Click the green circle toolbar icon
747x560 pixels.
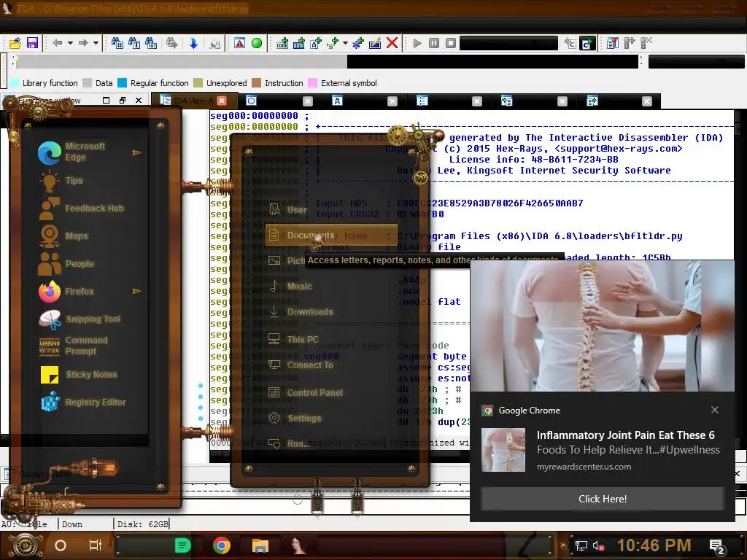(x=257, y=43)
